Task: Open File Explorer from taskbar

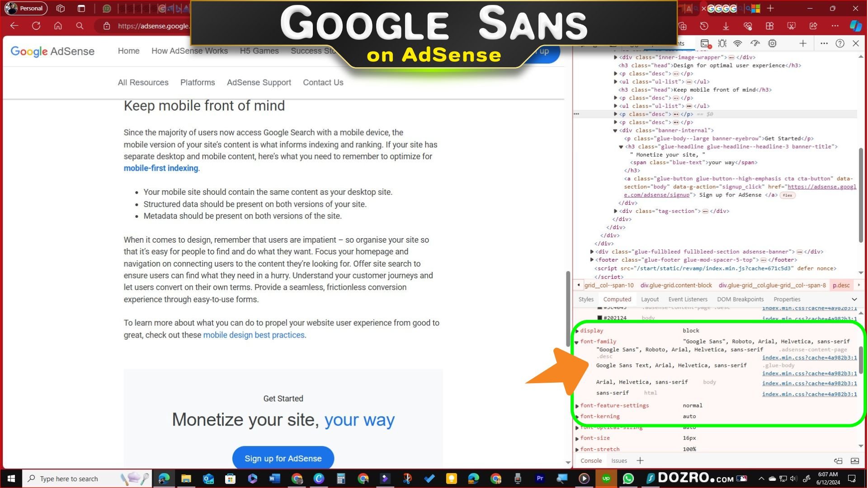Action: pyautogui.click(x=186, y=479)
